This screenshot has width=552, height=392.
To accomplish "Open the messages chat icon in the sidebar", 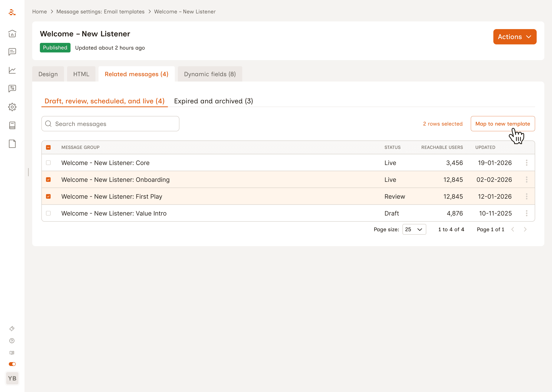I will click(x=12, y=52).
